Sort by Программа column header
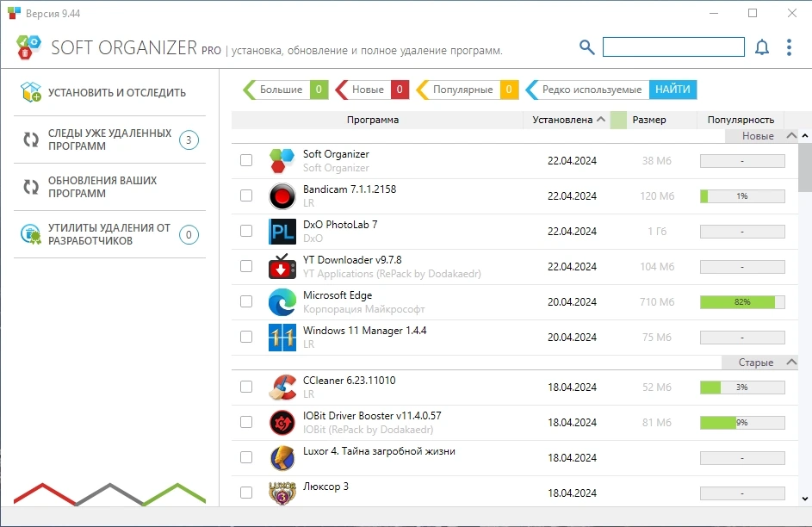This screenshot has height=527, width=812. [x=377, y=120]
